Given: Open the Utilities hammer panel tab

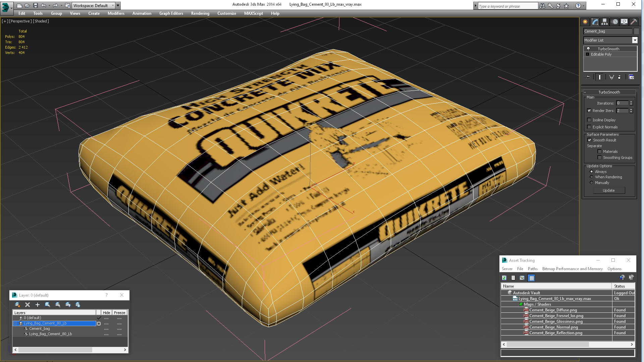Looking at the screenshot, I should 634,22.
